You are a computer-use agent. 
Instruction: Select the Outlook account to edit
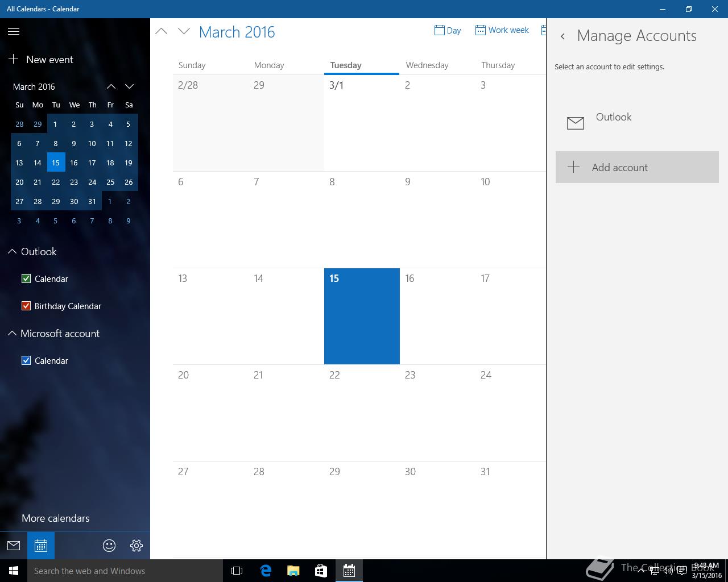[x=637, y=123]
